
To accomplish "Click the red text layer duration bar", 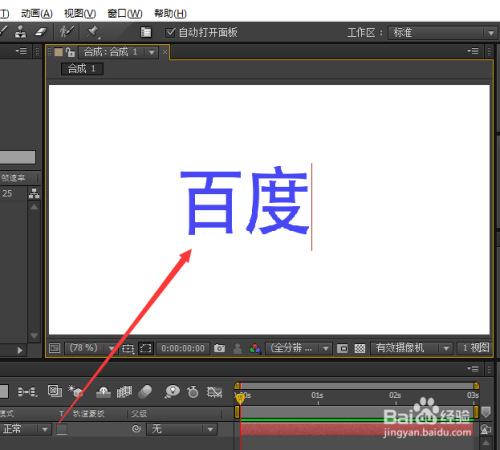I will [x=357, y=430].
